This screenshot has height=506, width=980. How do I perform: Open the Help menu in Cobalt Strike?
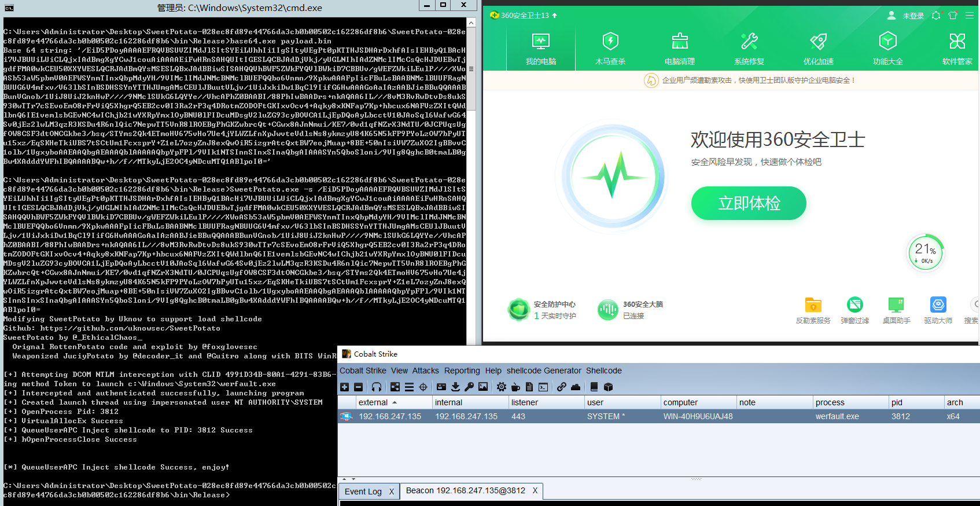493,371
